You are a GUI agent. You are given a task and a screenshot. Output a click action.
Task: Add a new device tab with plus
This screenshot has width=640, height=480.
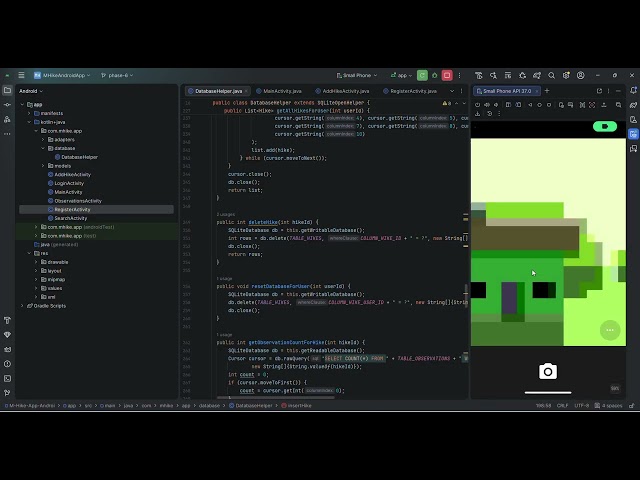[547, 91]
